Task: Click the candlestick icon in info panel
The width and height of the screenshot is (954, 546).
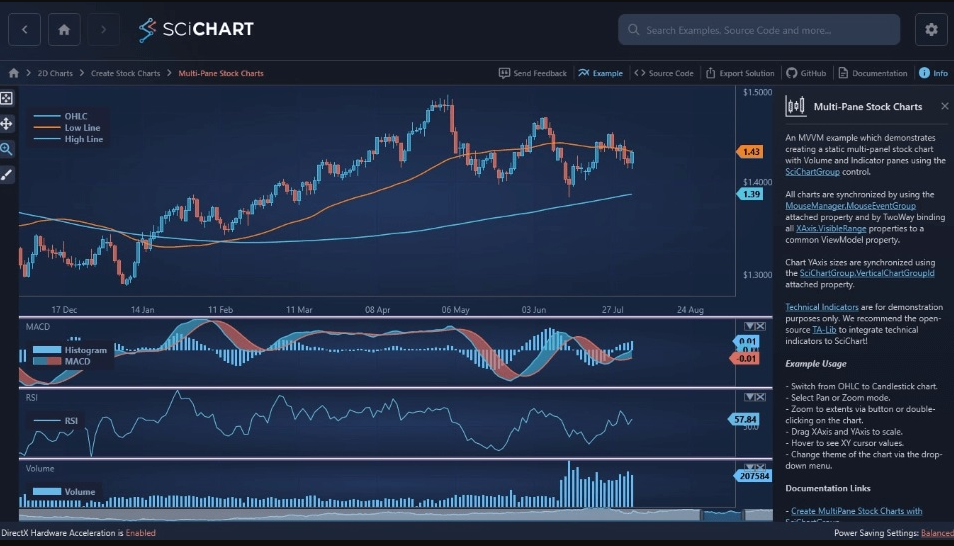Action: click(795, 106)
